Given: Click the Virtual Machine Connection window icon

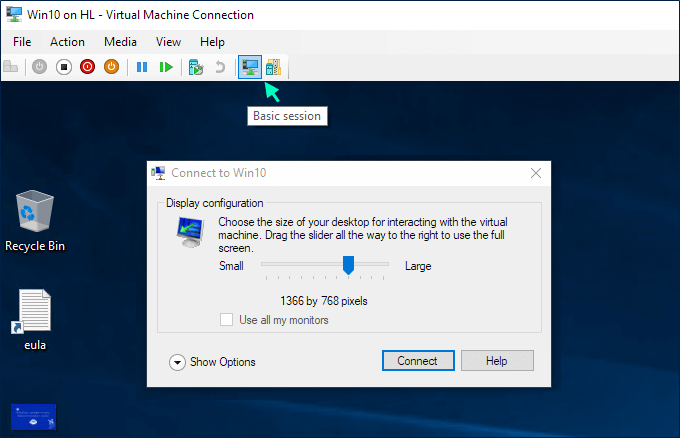Looking at the screenshot, I should (14, 14).
